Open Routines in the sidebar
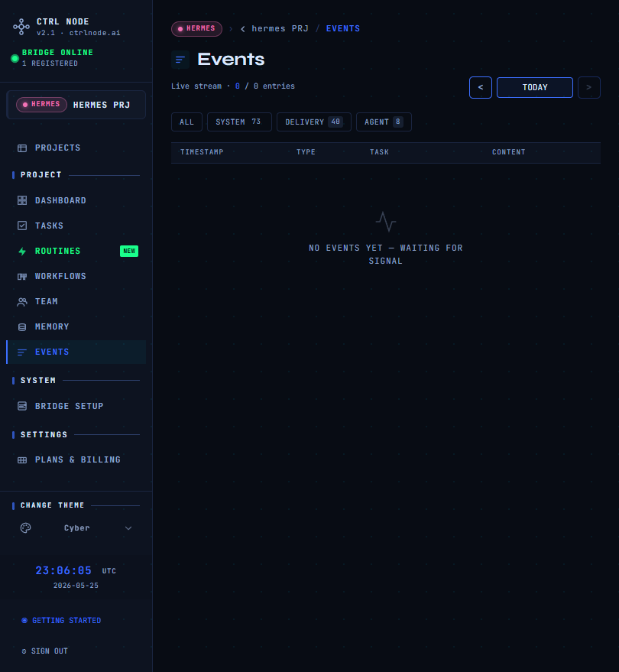 pyautogui.click(x=76, y=252)
